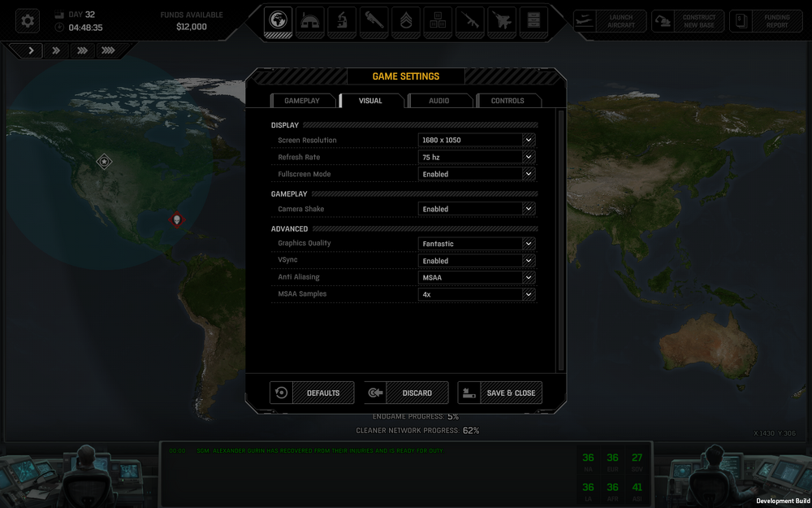
Task: Click the Camera Shake setting label
Action: tap(301, 209)
